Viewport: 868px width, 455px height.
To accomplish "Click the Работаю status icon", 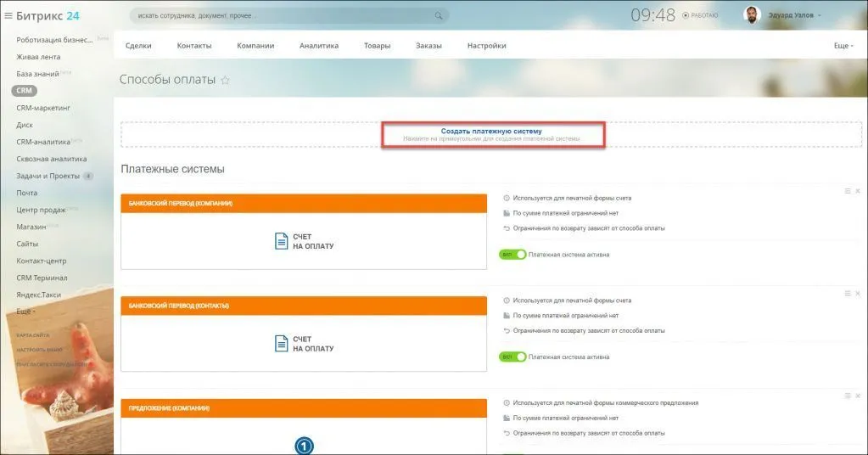I will [686, 15].
